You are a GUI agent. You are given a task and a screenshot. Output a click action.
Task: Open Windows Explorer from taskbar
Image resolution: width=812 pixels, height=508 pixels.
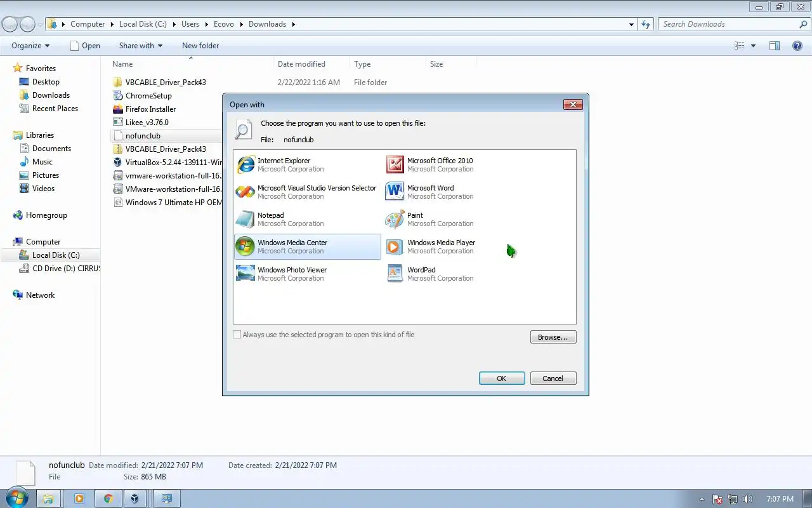48,498
